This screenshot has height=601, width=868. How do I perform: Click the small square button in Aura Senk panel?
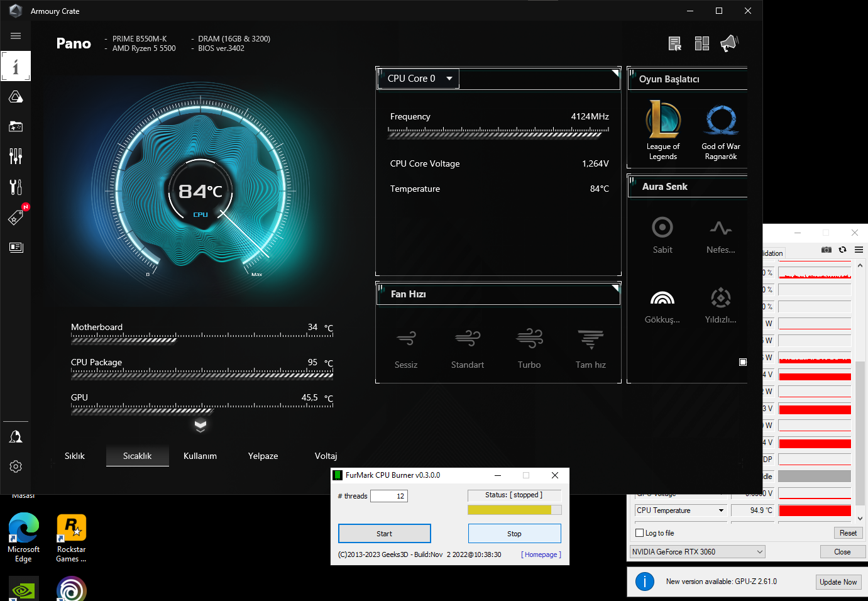click(x=743, y=362)
